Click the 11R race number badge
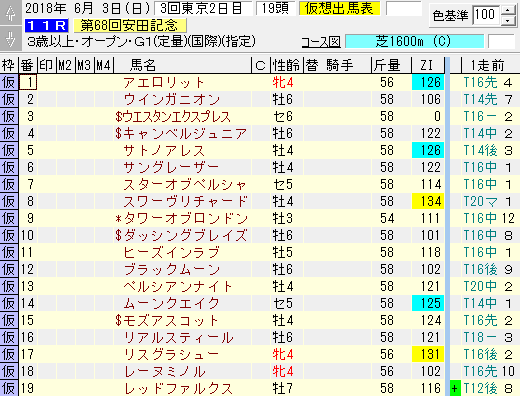The width and height of the screenshot is (520, 396). 47,25
